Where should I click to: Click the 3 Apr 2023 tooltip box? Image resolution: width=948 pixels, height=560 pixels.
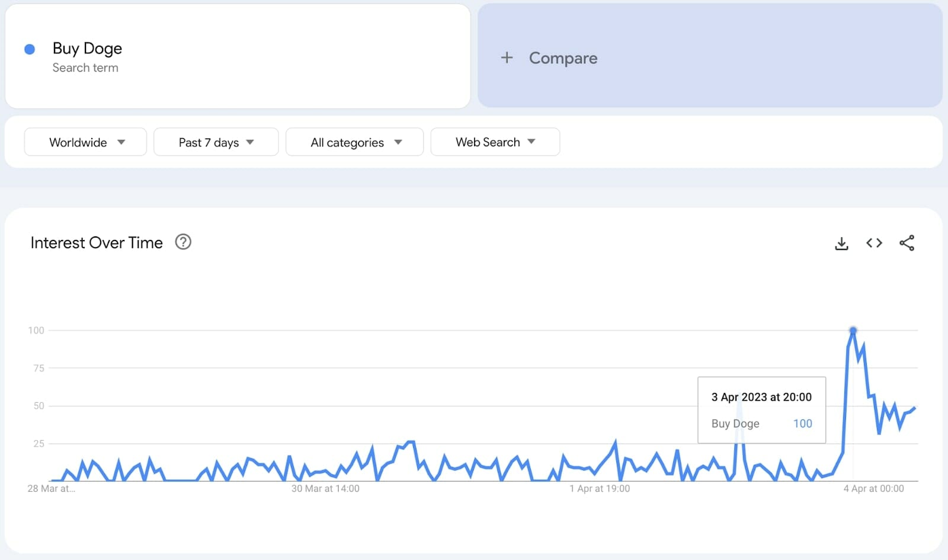761,410
